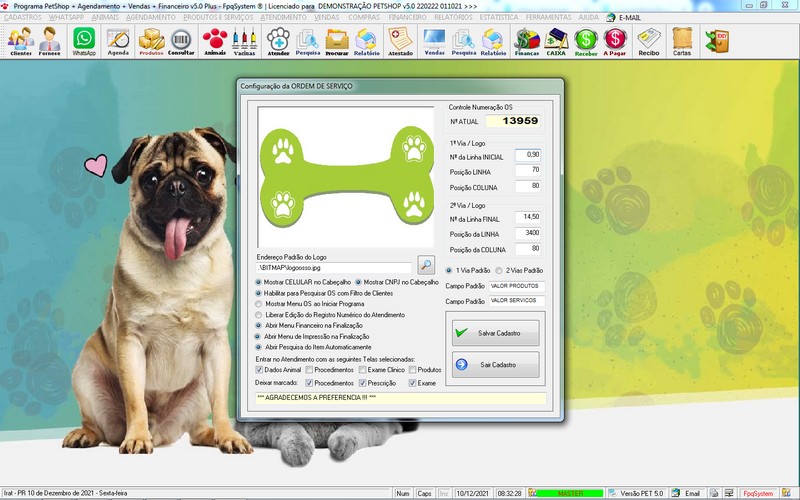Click the Salvar Cadastro button
Image resolution: width=800 pixels, height=500 pixels.
click(495, 333)
